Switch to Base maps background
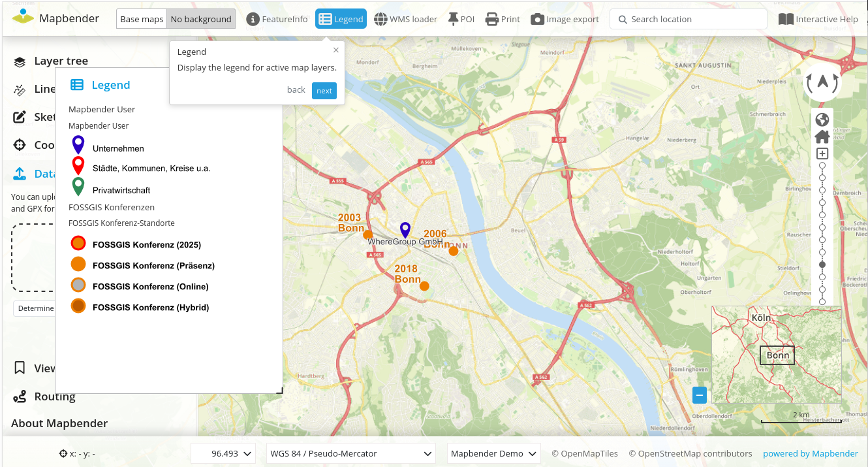Viewport: 868px width, 467px height. pos(142,19)
